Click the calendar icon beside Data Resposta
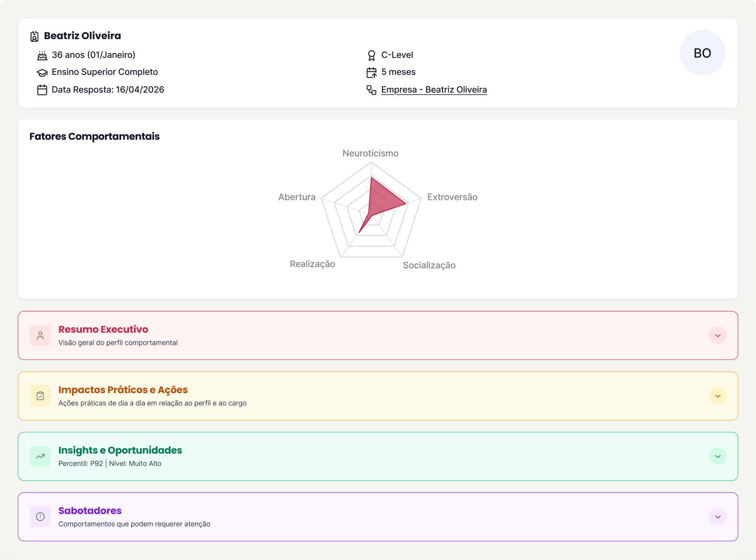 pos(42,90)
